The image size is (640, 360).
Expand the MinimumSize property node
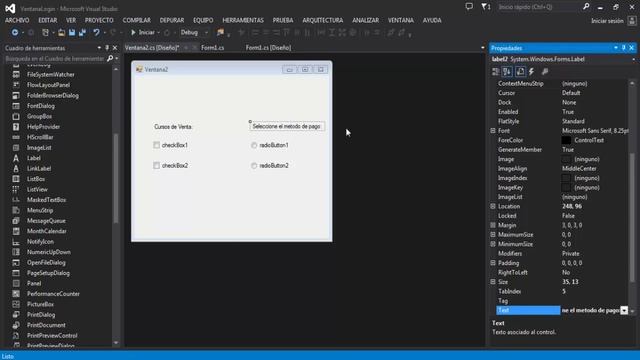tap(493, 244)
